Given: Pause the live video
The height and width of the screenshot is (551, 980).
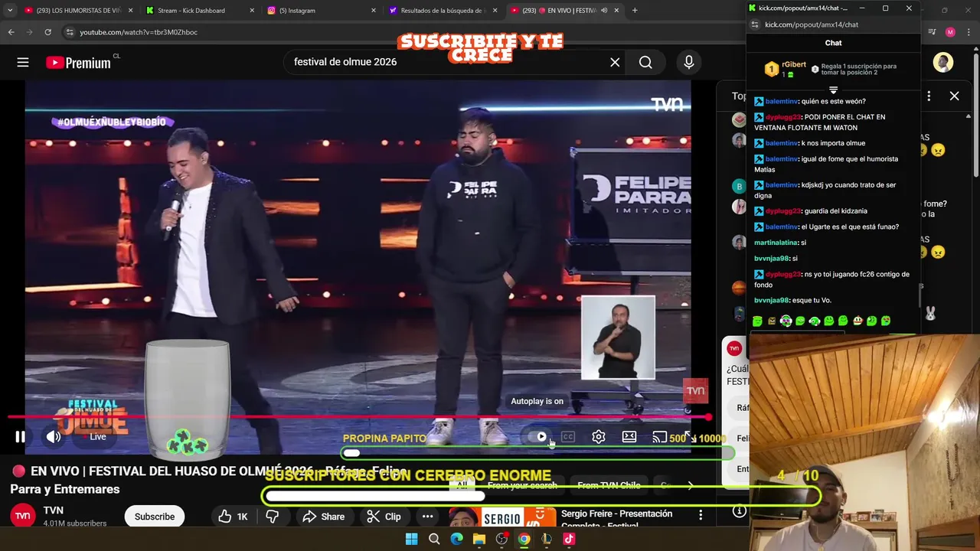Looking at the screenshot, I should click(x=20, y=437).
